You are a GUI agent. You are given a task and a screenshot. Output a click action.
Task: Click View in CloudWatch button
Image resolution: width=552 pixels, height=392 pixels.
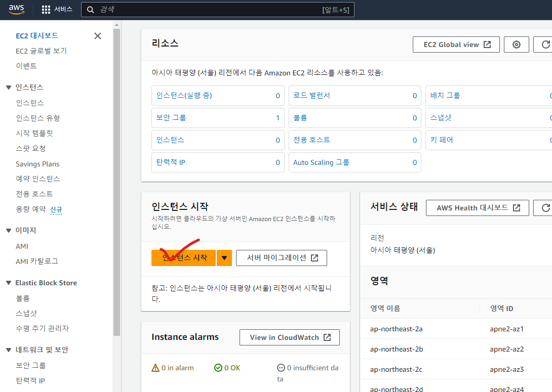pyautogui.click(x=289, y=337)
